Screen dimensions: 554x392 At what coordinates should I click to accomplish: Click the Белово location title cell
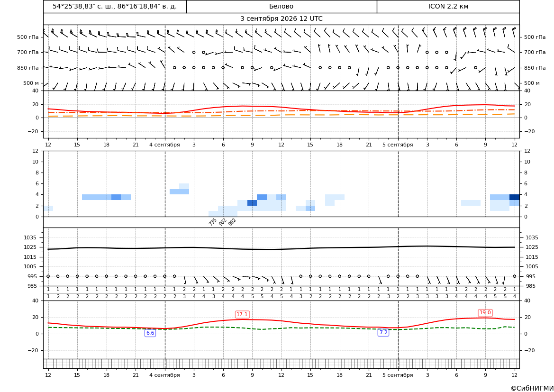[x=281, y=6]
